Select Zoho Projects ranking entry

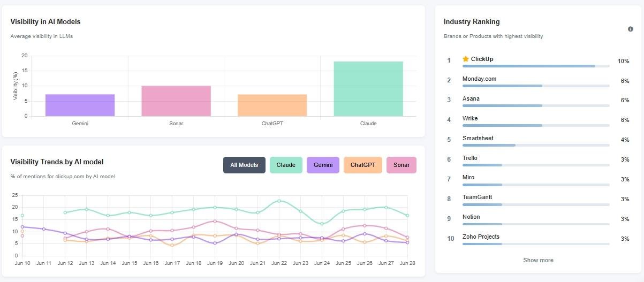click(481, 237)
